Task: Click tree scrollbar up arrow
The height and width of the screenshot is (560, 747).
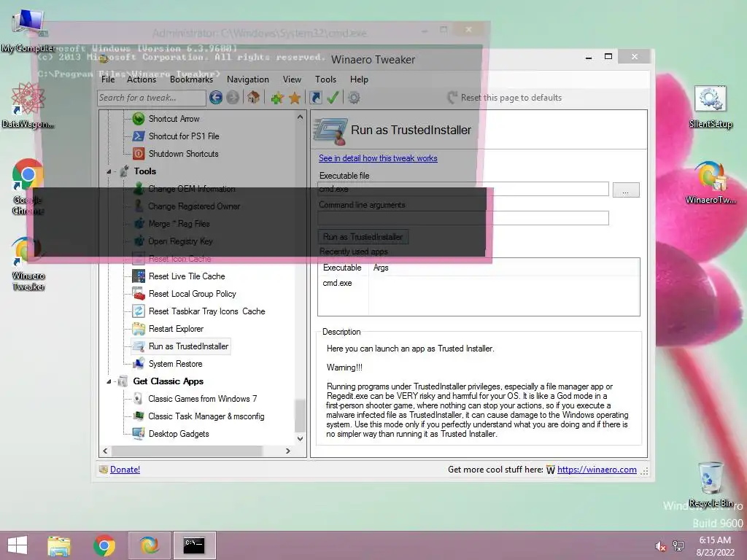Action: [300, 117]
